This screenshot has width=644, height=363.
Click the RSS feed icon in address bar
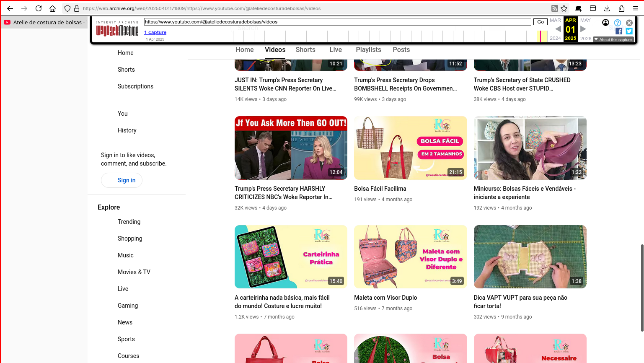tap(554, 8)
